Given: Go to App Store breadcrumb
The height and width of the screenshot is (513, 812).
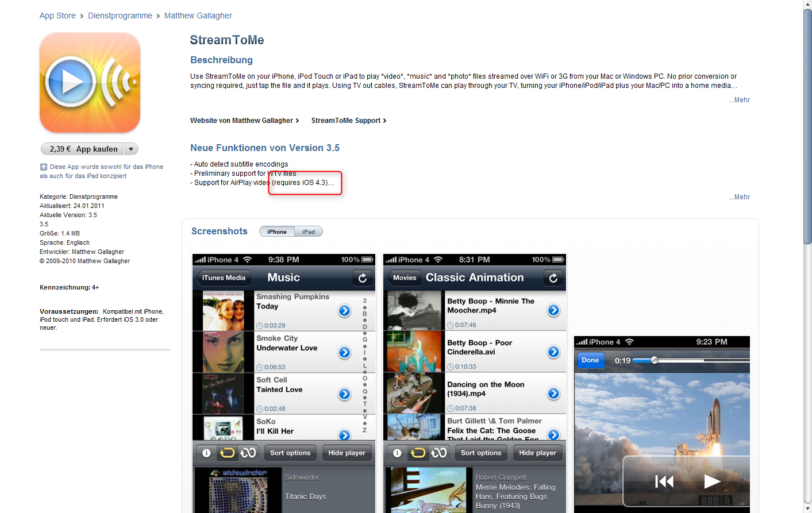Looking at the screenshot, I should (x=57, y=16).
